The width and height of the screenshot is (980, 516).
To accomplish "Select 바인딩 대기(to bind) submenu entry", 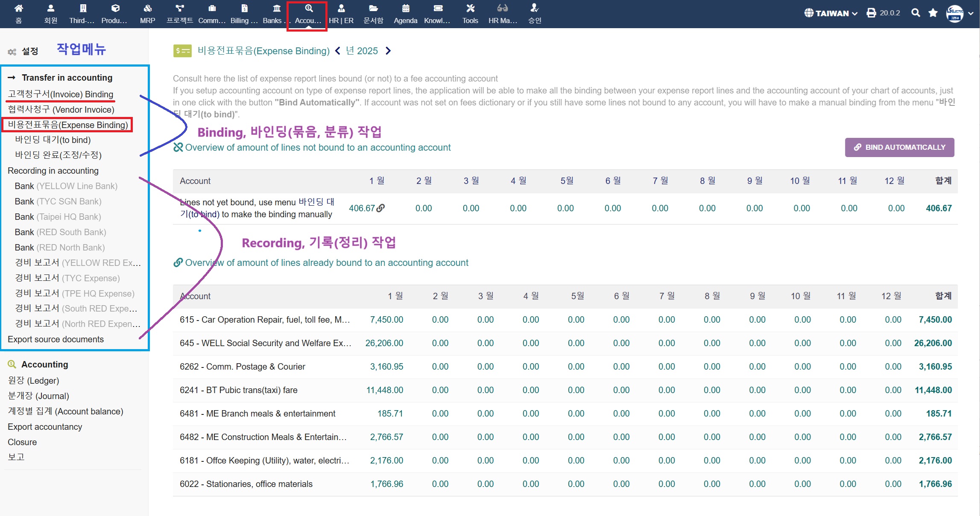I will (x=53, y=140).
